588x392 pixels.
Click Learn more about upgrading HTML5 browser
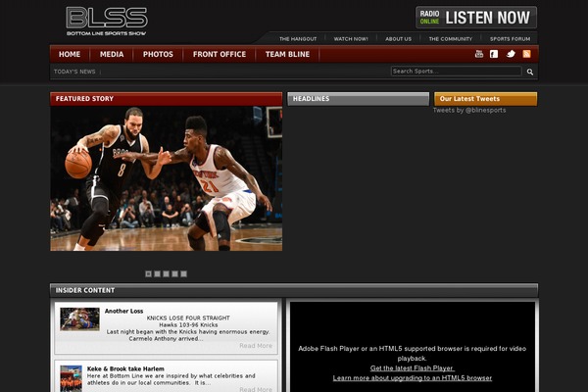[413, 378]
